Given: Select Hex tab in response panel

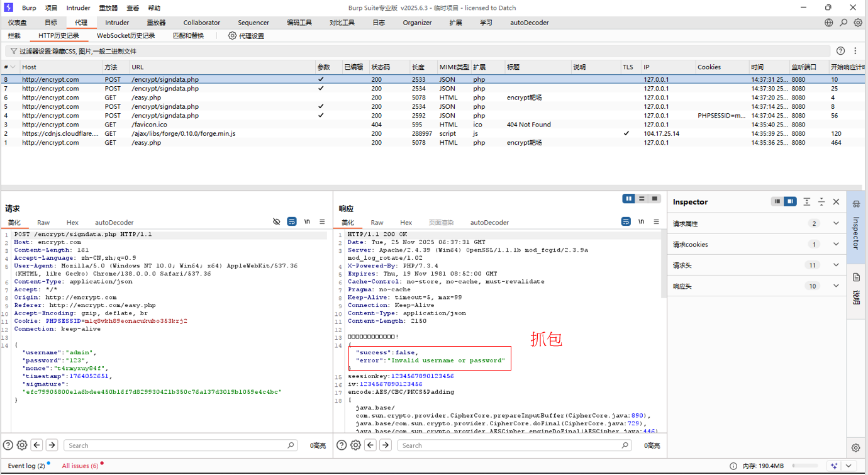Looking at the screenshot, I should coord(406,223).
